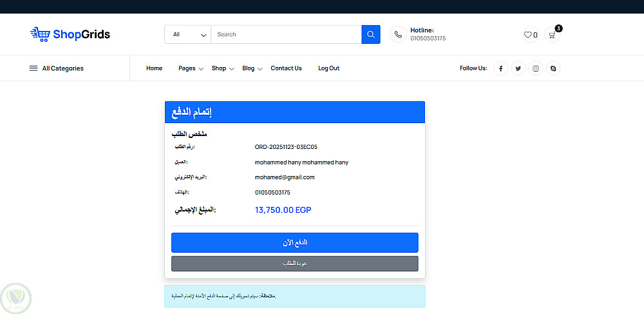Open the Skype follow icon
Image resolution: width=644 pixels, height=314 pixels.
[x=553, y=68]
